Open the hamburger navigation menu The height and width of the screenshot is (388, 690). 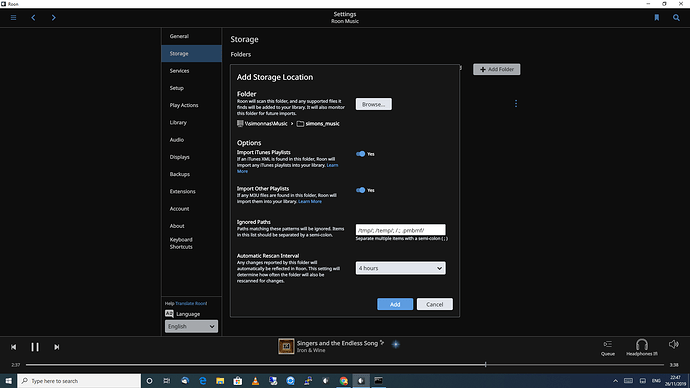pos(14,18)
